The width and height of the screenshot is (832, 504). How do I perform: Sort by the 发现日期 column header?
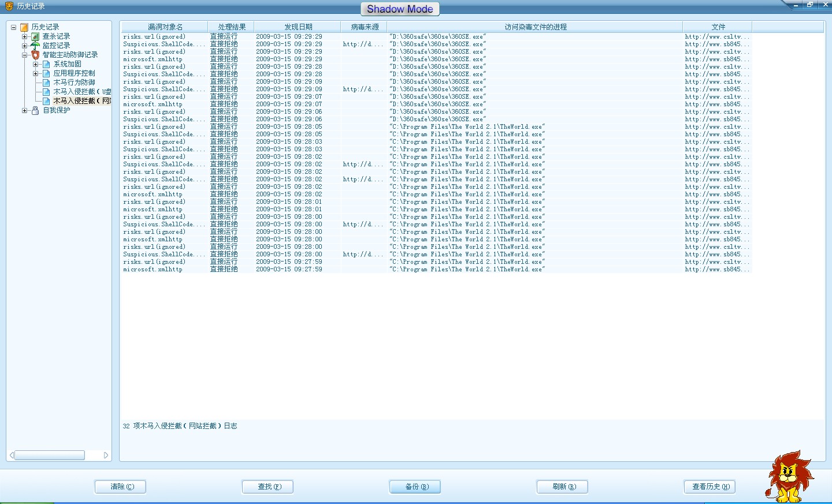298,27
